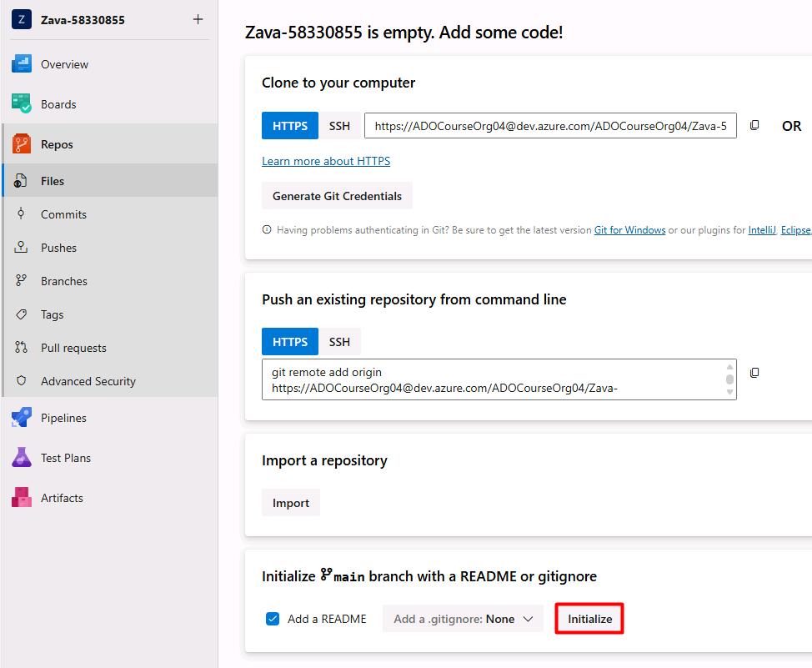
Task: Go to Artifacts in the sidebar
Action: [62, 498]
